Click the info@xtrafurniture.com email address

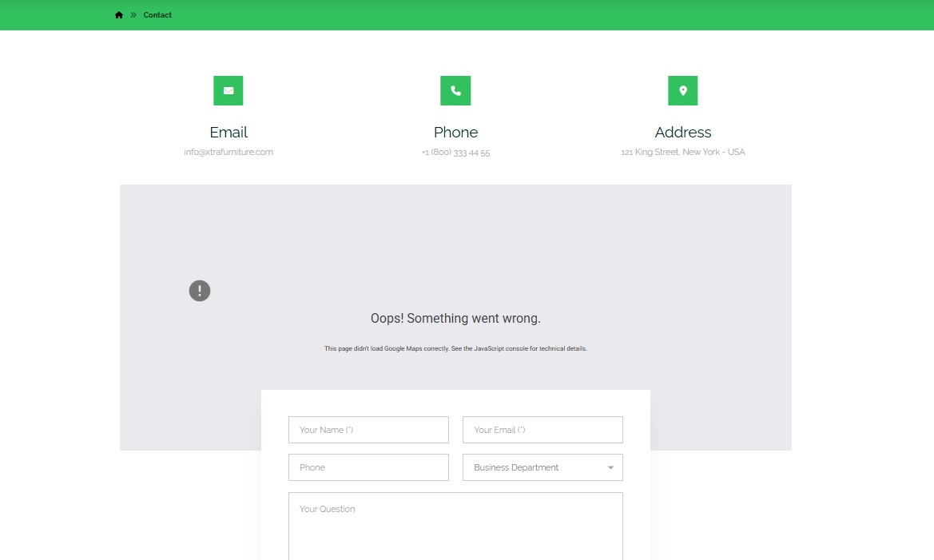tap(229, 153)
